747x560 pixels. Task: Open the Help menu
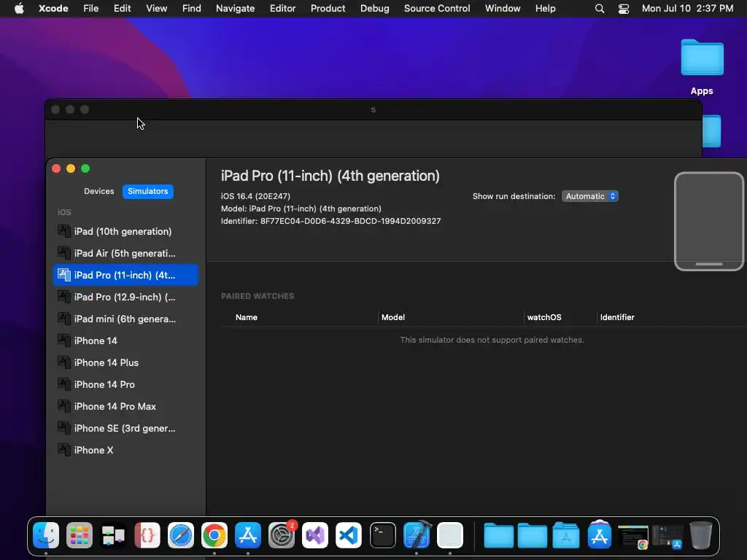pyautogui.click(x=546, y=9)
